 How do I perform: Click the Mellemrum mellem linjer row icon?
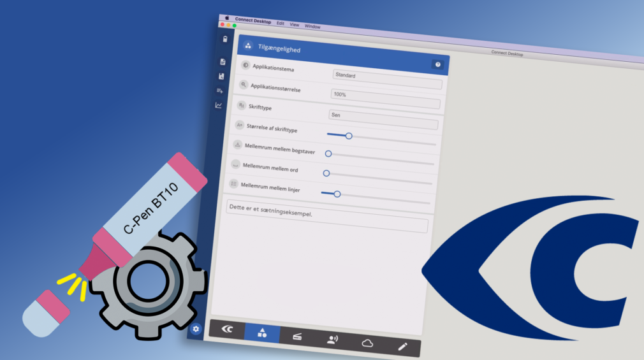234,184
